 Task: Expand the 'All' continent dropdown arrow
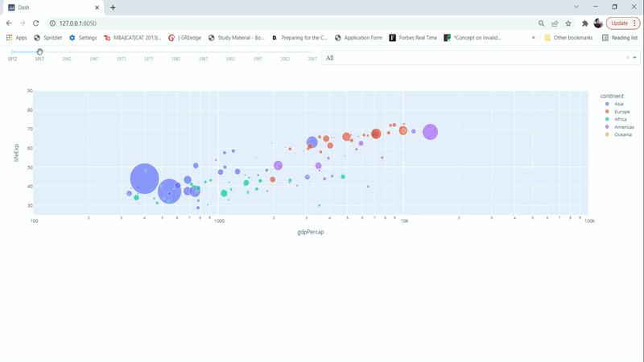point(634,58)
